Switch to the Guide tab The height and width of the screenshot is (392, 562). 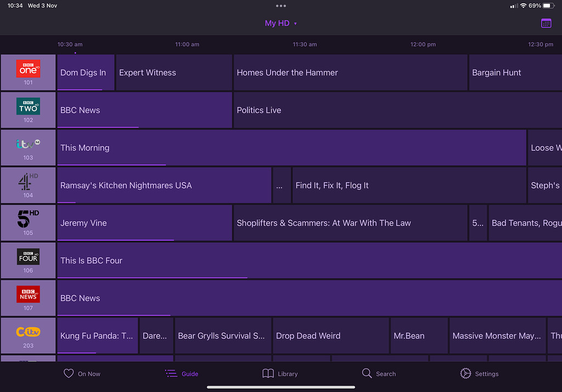[x=182, y=373]
